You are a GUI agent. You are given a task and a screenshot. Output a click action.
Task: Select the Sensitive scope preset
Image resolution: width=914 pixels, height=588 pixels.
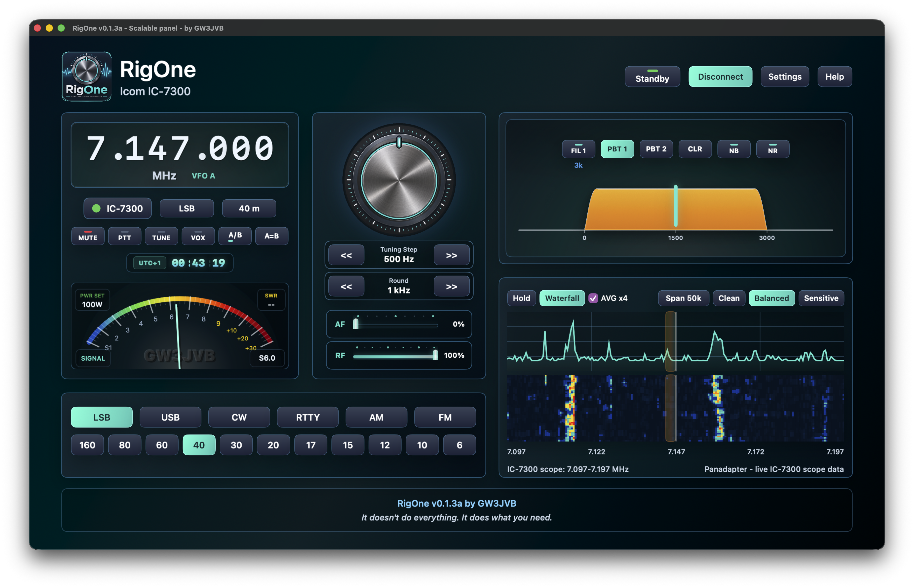[x=821, y=298]
